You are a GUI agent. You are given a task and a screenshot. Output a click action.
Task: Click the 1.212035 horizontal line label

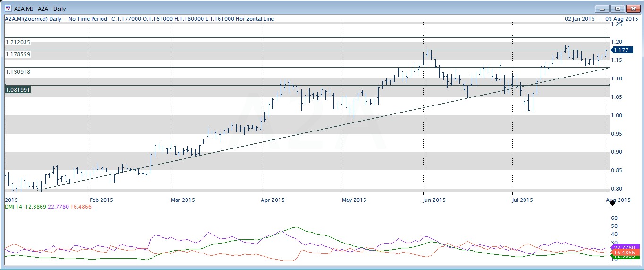(18, 42)
